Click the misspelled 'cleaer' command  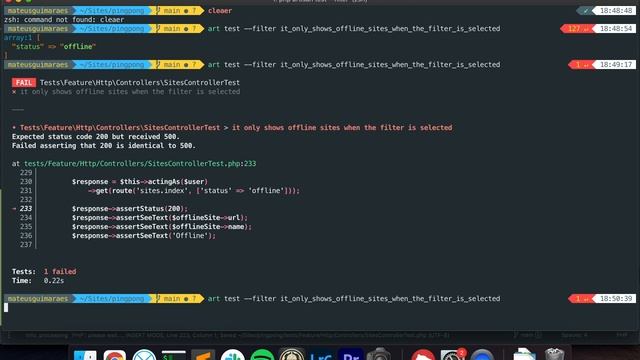220,11
